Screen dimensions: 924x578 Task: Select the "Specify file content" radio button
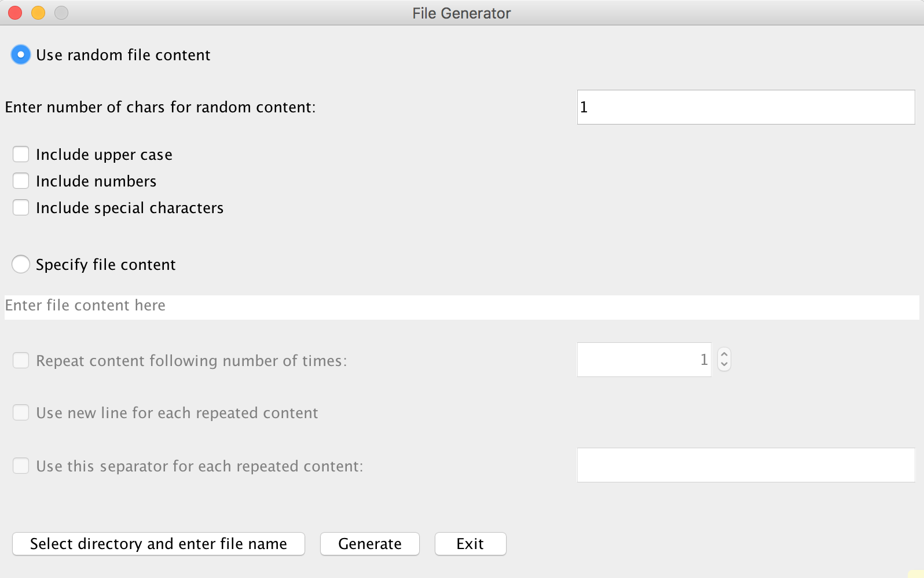click(x=21, y=264)
